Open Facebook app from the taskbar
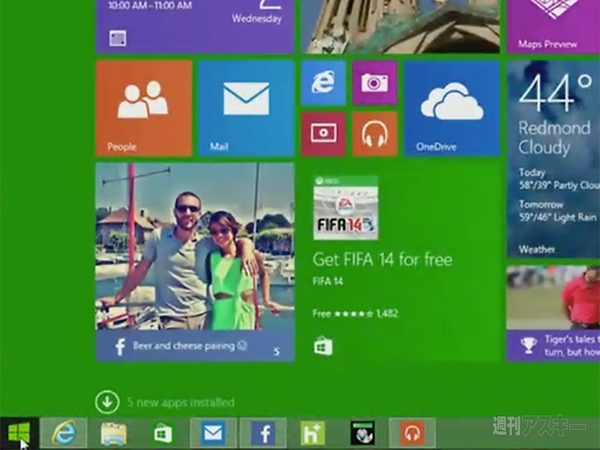Image resolution: width=600 pixels, height=450 pixels. 263,433
